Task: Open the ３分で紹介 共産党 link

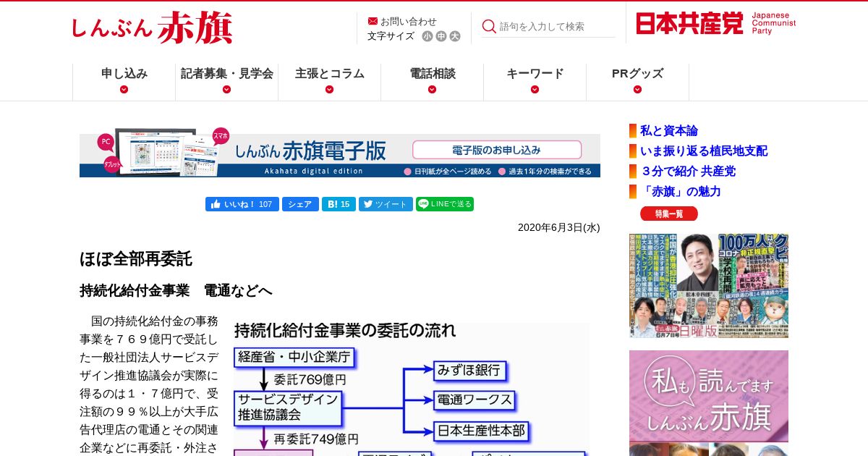Action: click(x=688, y=172)
